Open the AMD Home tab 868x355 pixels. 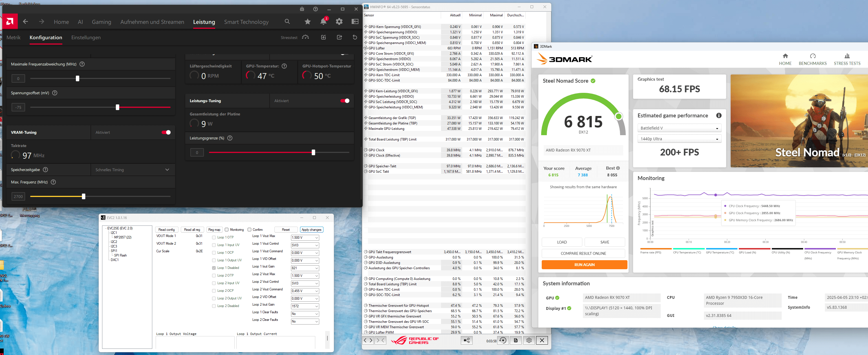(61, 22)
